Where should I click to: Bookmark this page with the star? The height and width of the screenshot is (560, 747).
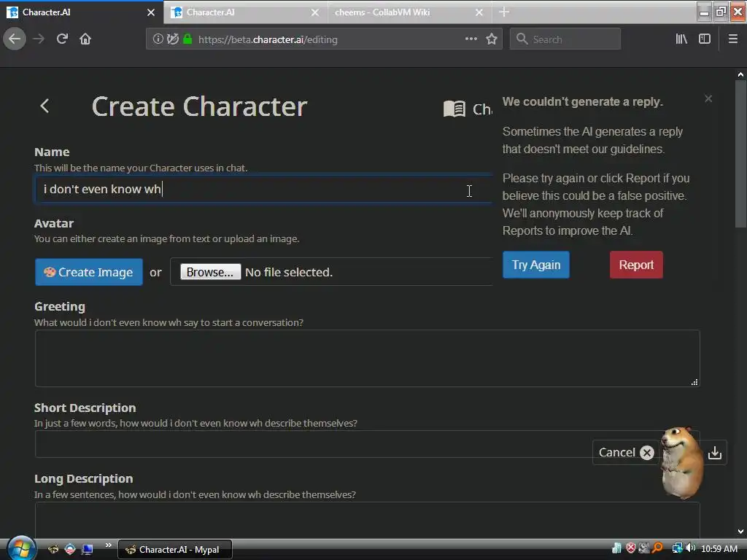point(492,39)
